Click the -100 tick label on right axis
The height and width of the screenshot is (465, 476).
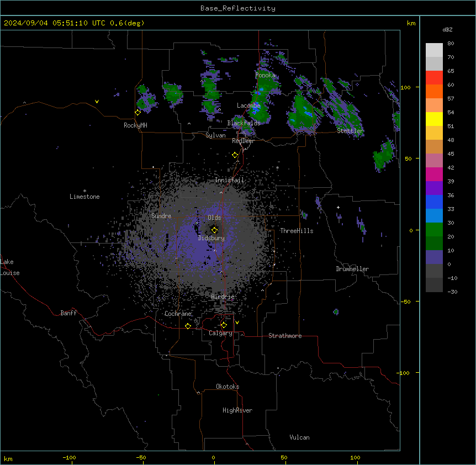click(x=404, y=373)
